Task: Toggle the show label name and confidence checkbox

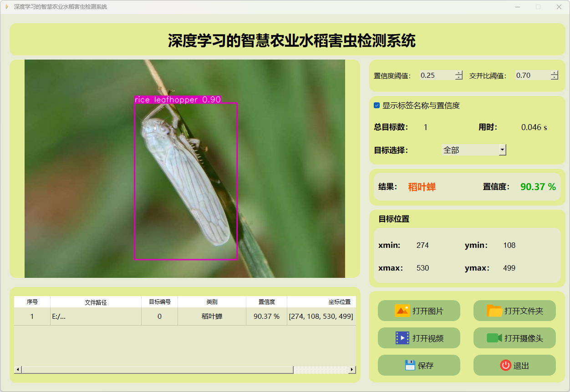Action: pos(377,106)
